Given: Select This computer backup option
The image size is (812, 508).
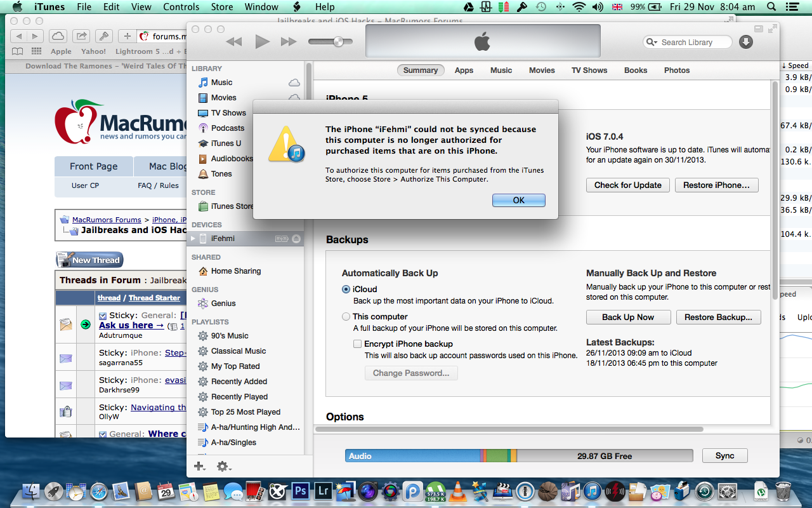Looking at the screenshot, I should pos(346,316).
